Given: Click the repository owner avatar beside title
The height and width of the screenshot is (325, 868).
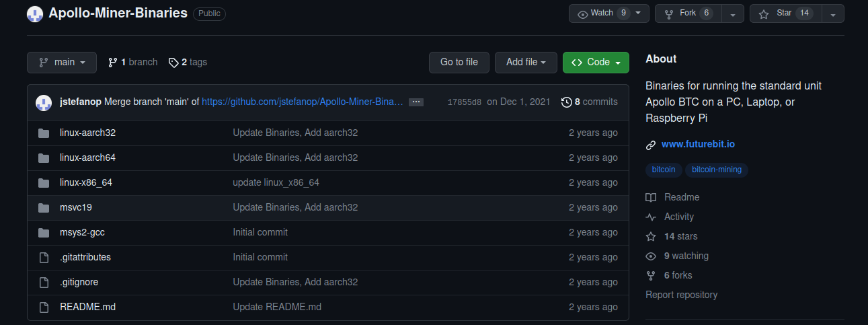Looking at the screenshot, I should [35, 13].
